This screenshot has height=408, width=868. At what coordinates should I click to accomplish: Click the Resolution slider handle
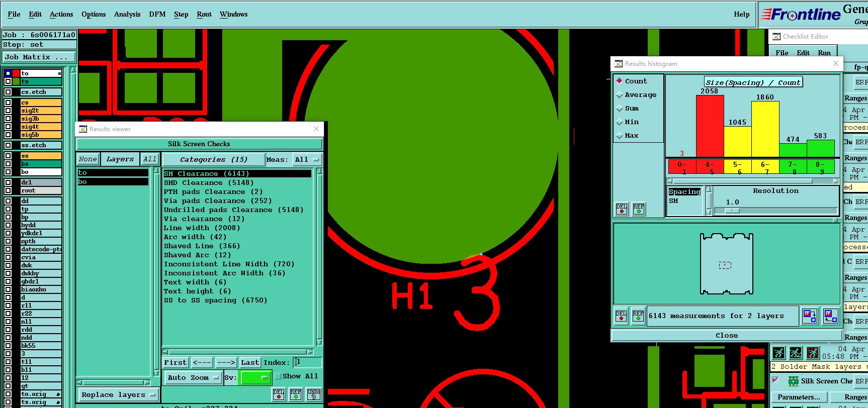732,211
